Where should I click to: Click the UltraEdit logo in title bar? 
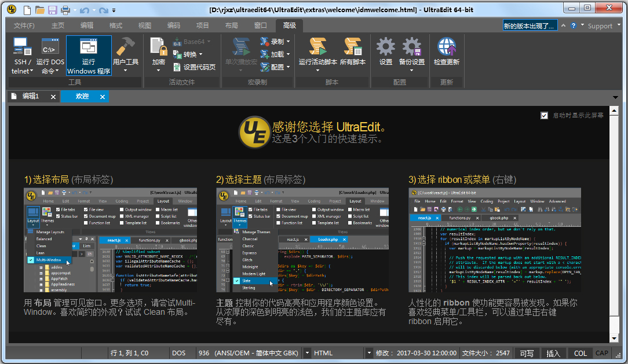pyautogui.click(x=12, y=9)
